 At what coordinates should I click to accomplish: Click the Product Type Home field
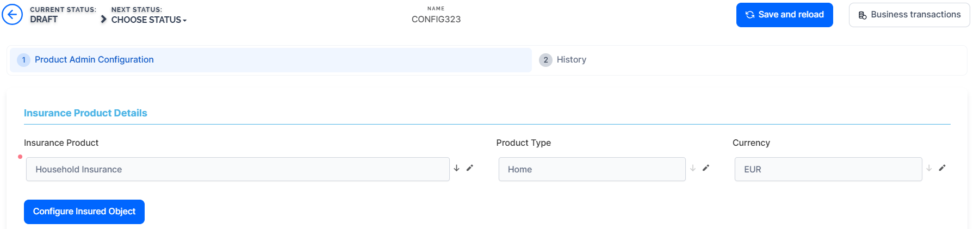click(x=592, y=169)
